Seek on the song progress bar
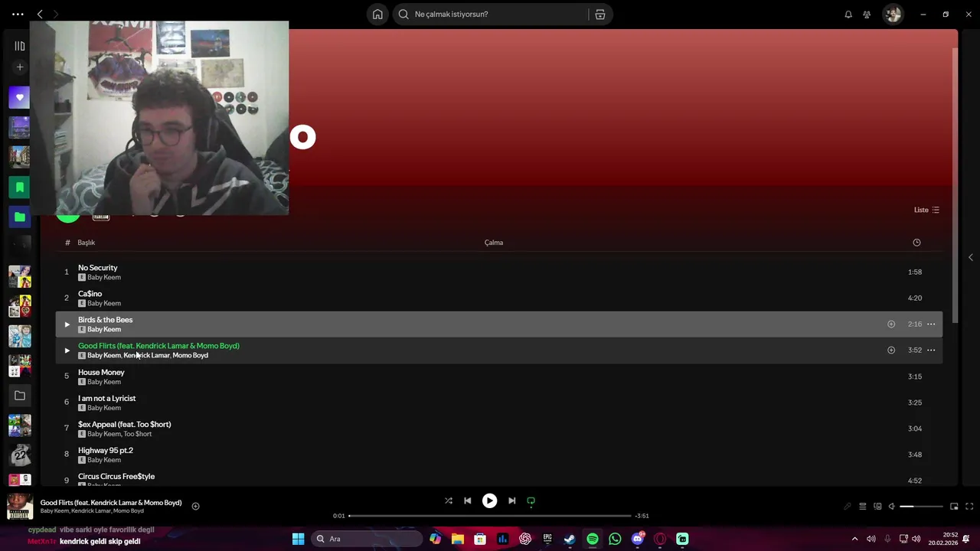The height and width of the screenshot is (551, 980). 490,516
